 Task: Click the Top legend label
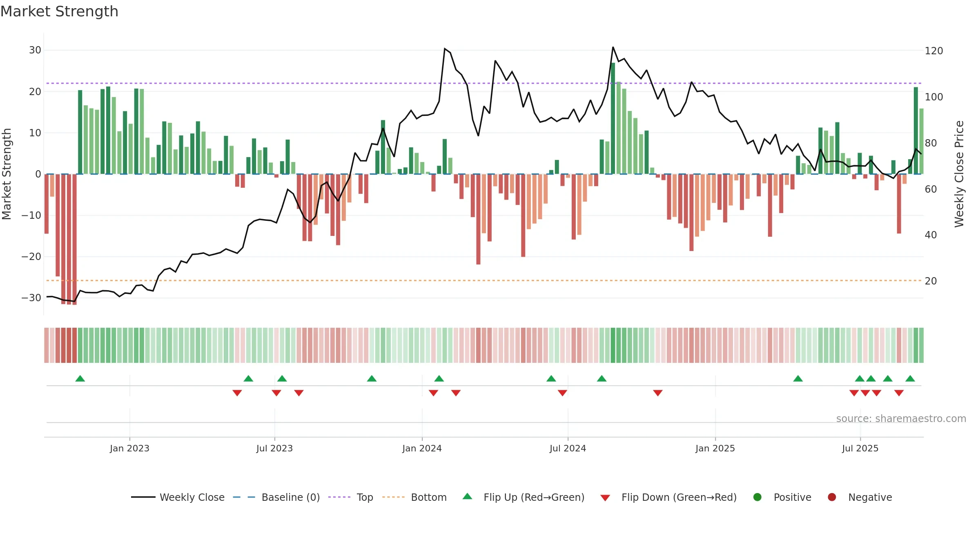[365, 497]
